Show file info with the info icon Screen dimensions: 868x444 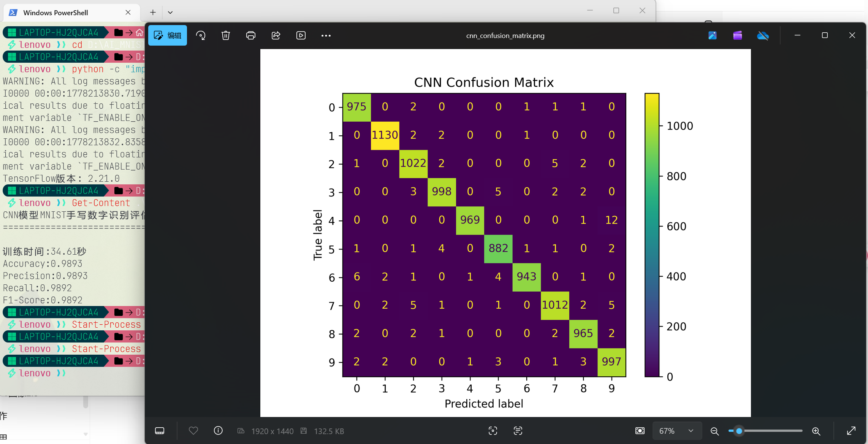click(x=218, y=431)
